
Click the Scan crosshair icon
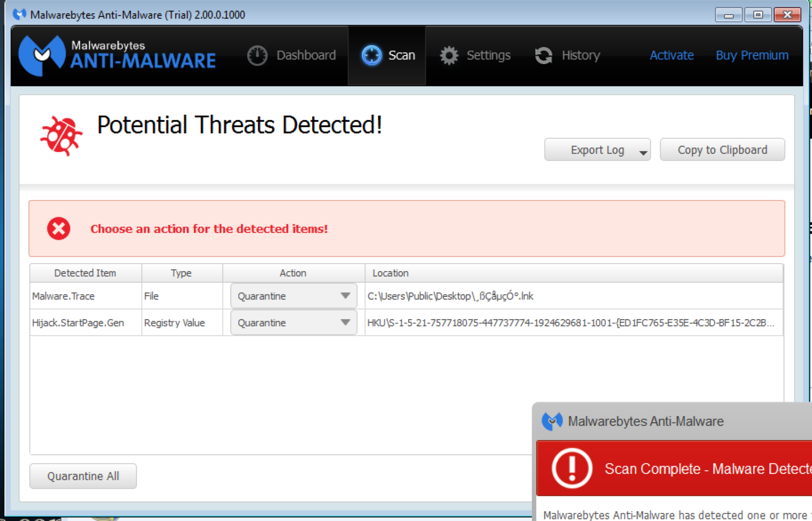[371, 56]
